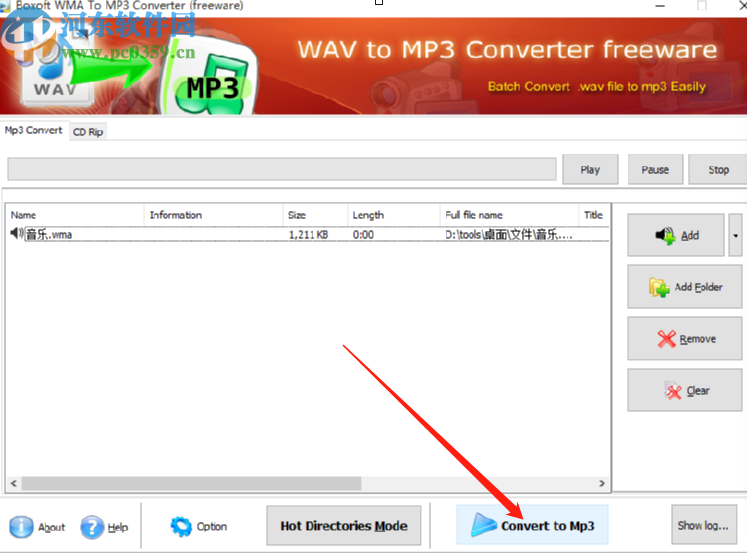747x553 pixels.
Task: Click the clear list icon on Clear
Action: coord(673,391)
